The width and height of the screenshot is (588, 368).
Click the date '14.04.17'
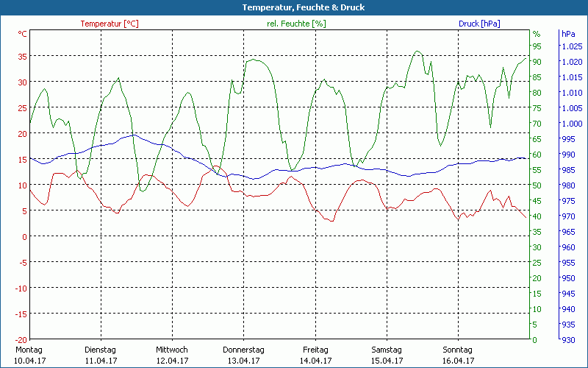[315, 361]
